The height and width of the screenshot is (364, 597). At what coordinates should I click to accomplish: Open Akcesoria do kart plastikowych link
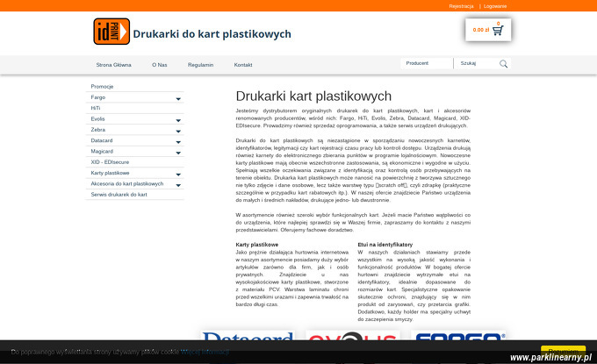(127, 183)
